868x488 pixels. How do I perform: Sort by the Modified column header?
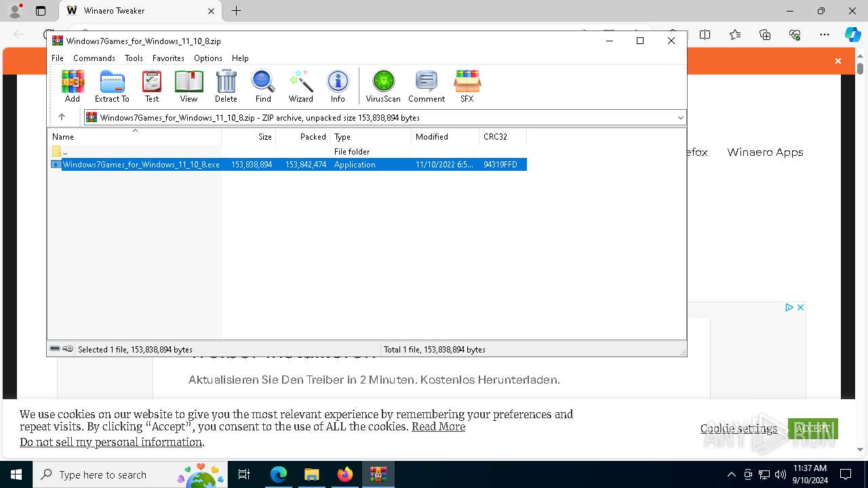click(x=446, y=137)
